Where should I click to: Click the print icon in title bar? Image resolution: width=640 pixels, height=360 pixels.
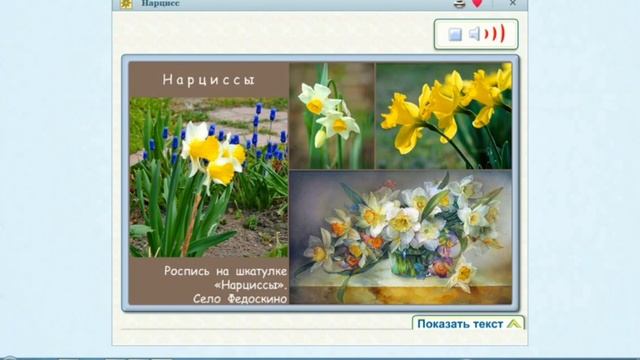(x=460, y=4)
